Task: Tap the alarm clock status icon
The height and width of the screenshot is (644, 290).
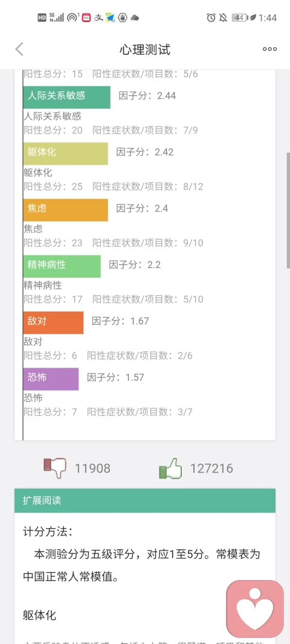Action: point(211,18)
